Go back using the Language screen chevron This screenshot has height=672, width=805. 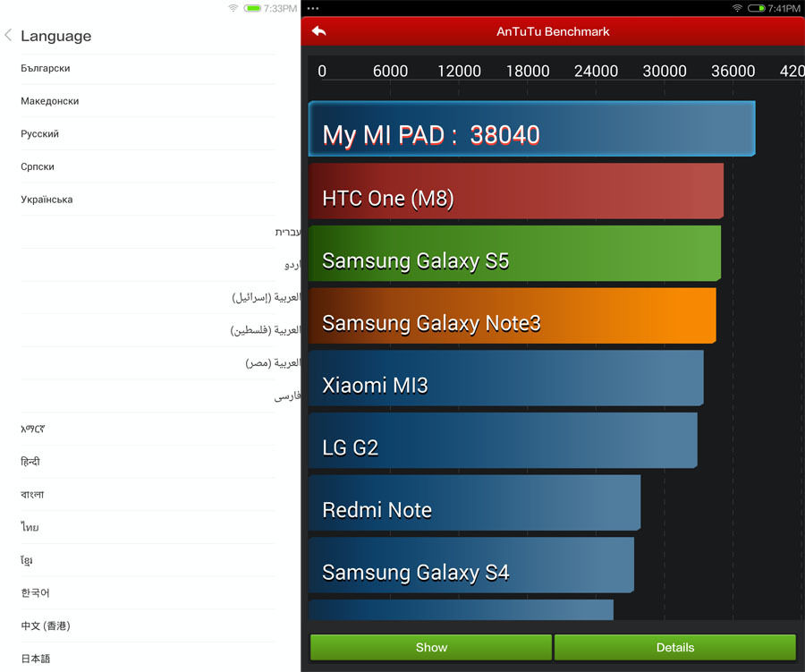(x=8, y=35)
